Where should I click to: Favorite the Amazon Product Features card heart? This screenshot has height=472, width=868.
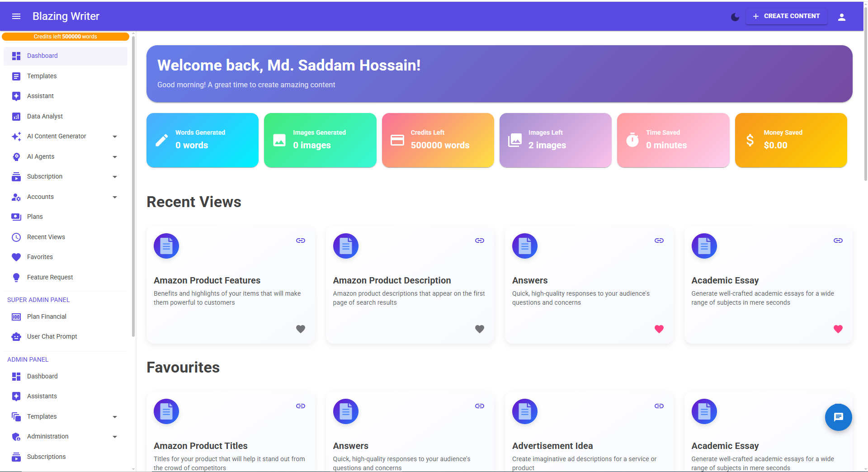pos(301,329)
